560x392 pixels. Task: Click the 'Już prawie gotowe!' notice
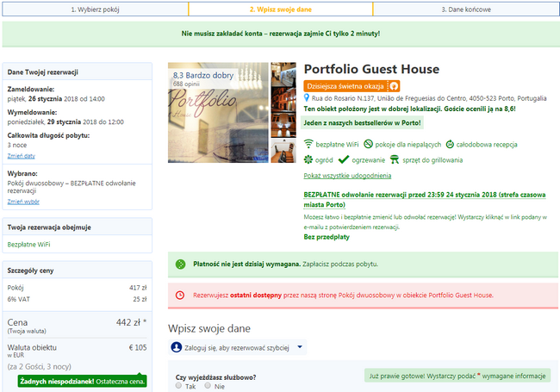coord(457,376)
